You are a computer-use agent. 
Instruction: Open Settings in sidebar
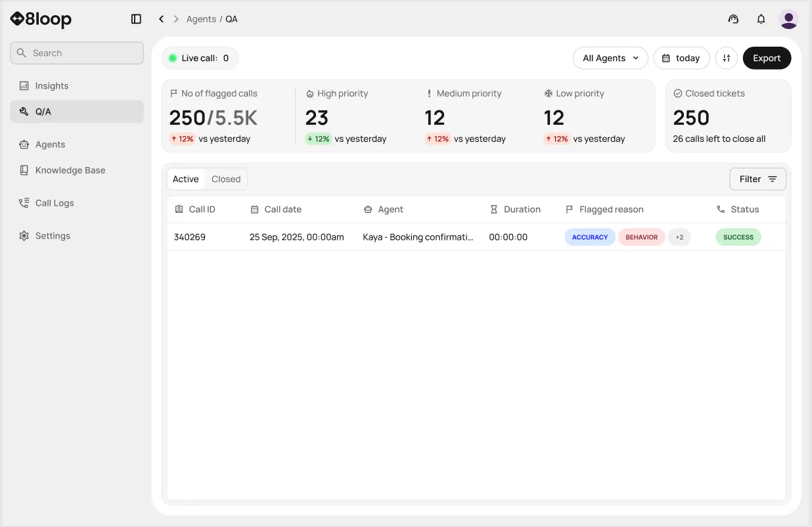tap(77, 236)
